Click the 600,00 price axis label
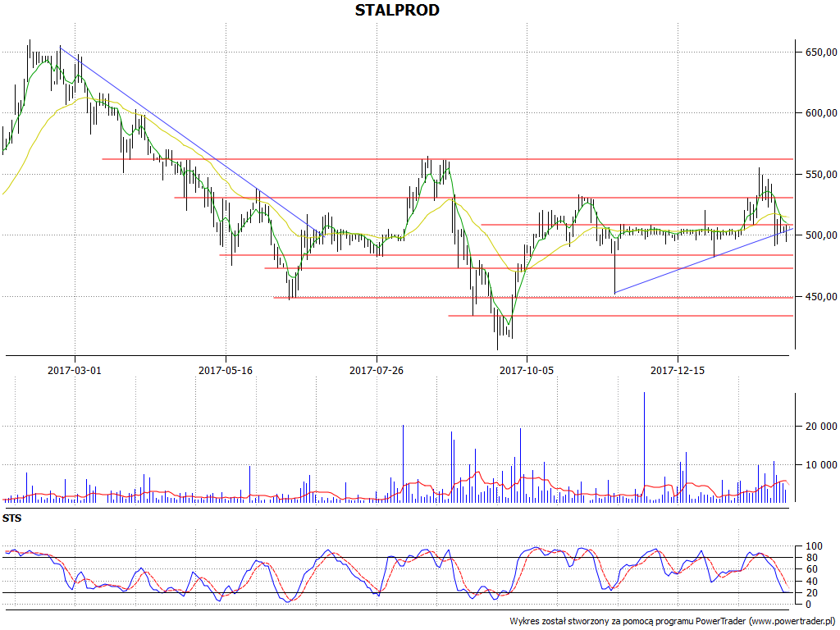840x630 pixels. [x=820, y=113]
